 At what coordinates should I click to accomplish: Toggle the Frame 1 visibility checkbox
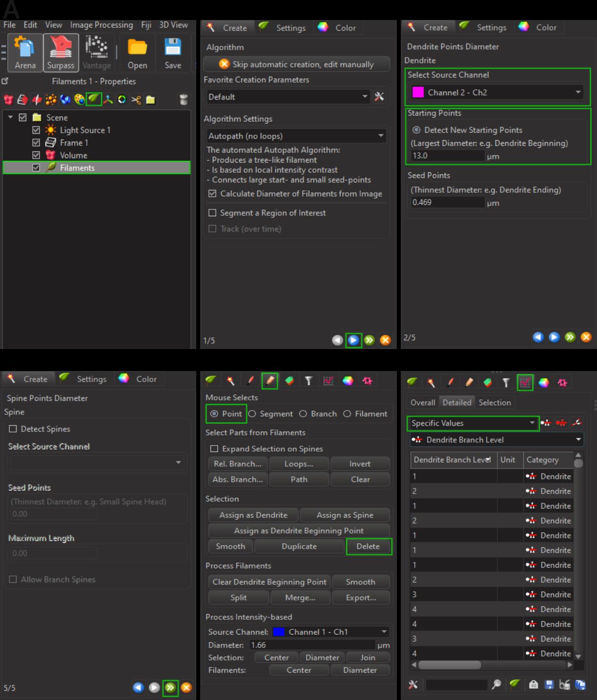tap(36, 143)
